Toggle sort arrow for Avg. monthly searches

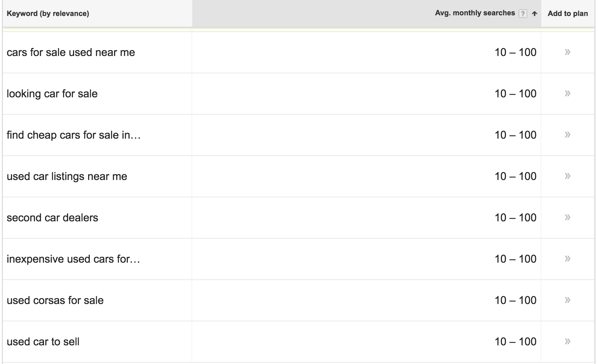pos(534,14)
